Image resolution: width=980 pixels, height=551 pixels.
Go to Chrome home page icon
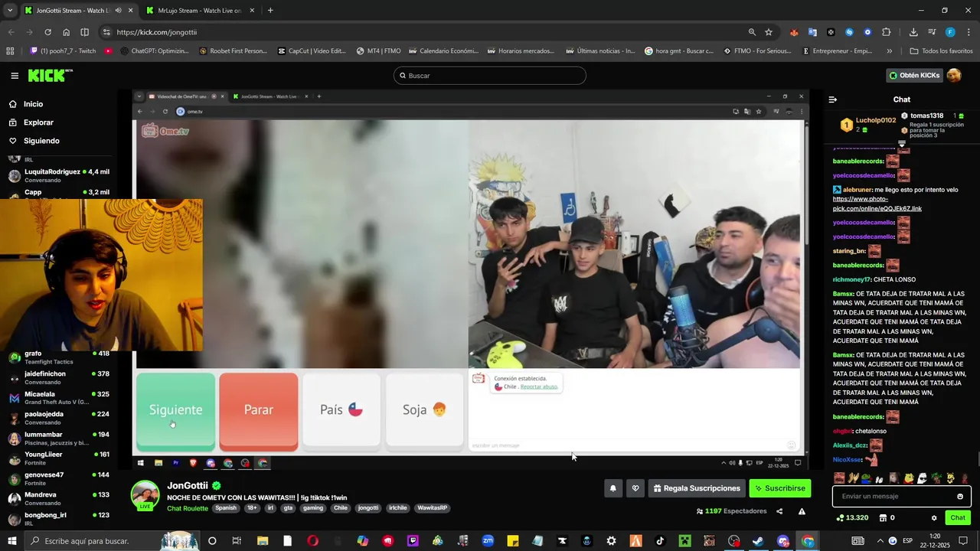[x=66, y=32]
